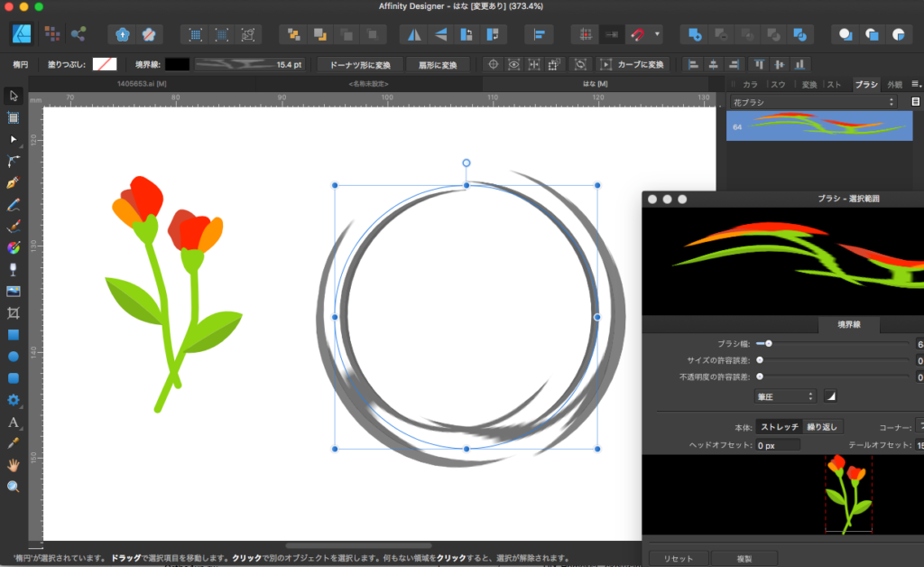Open the 1405653.ai document tab

pyautogui.click(x=140, y=84)
